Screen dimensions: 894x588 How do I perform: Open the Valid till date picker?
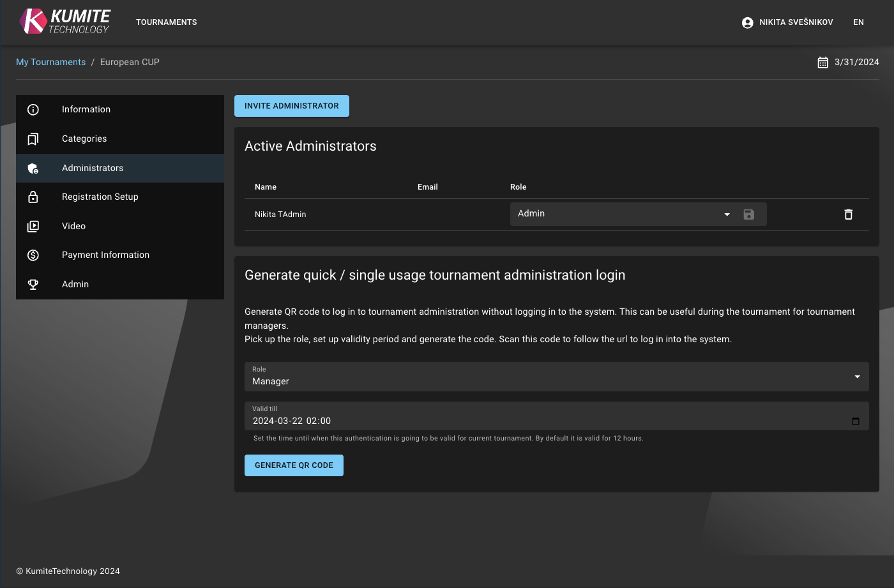pos(856,421)
